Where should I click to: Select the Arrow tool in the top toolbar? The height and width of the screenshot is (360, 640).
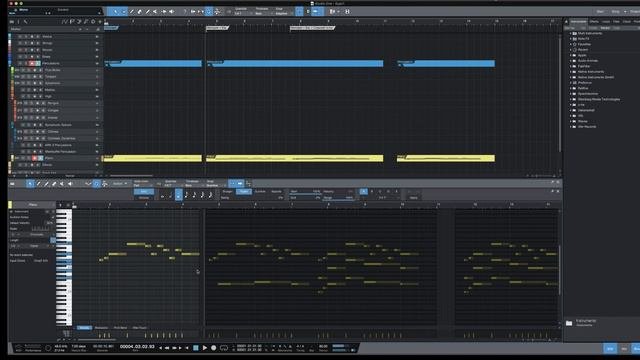pos(116,11)
